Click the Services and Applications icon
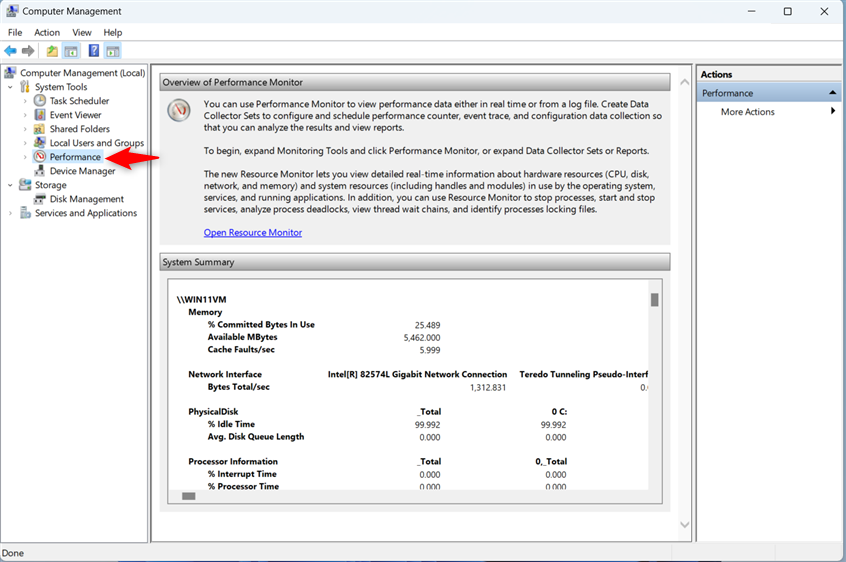Screen dimensions: 846x562 coord(25,213)
